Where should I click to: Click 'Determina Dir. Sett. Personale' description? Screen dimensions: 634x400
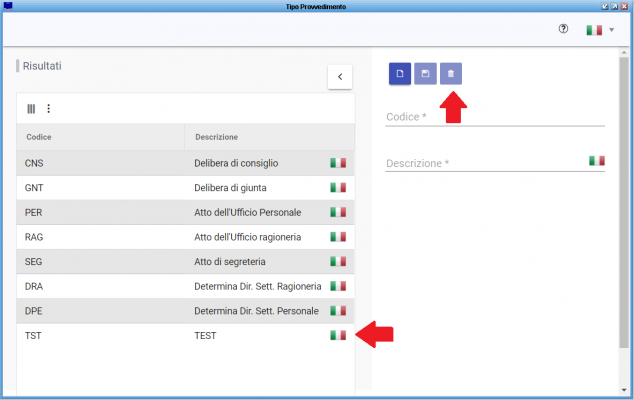[x=256, y=311]
